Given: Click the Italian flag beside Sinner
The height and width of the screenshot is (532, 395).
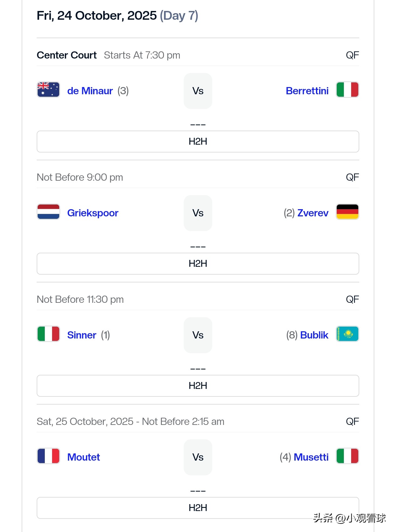Looking at the screenshot, I should (x=48, y=334).
